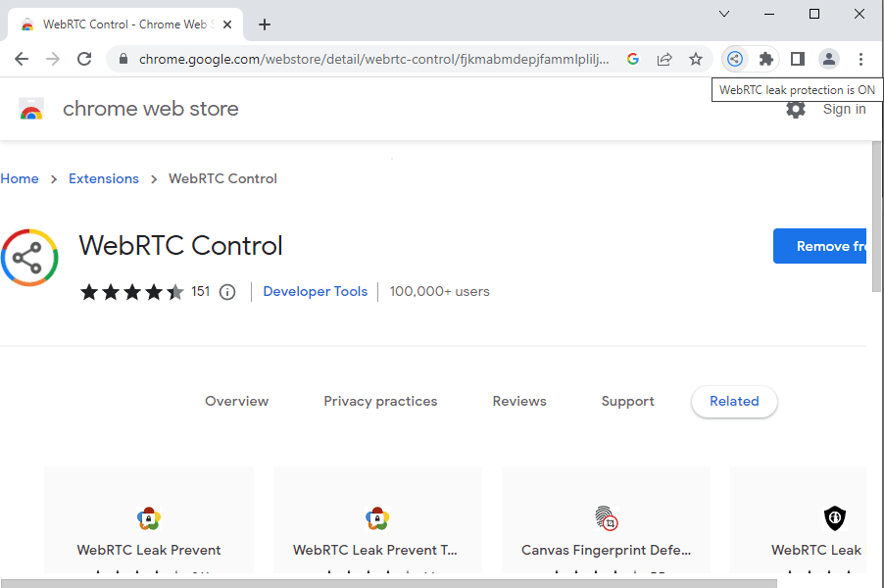Image resolution: width=884 pixels, height=588 pixels.
Task: Click the Google icon in address bar
Action: pyautogui.click(x=633, y=59)
